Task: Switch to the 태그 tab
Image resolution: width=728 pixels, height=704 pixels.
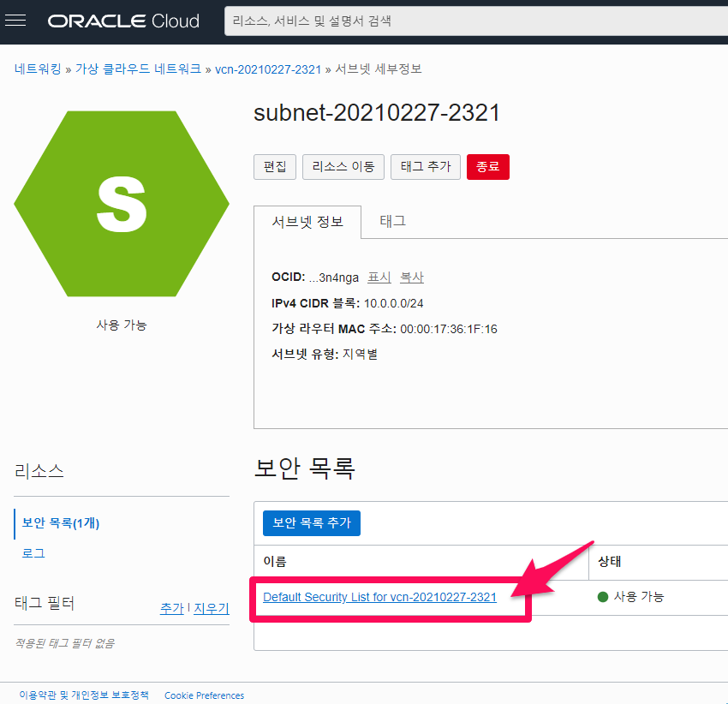Action: [393, 221]
